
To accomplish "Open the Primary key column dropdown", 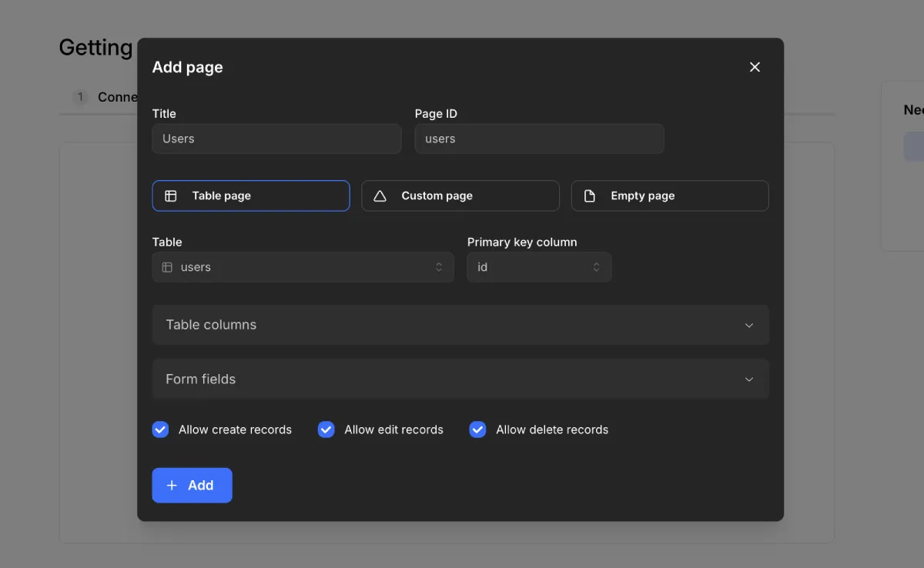I will pyautogui.click(x=539, y=267).
